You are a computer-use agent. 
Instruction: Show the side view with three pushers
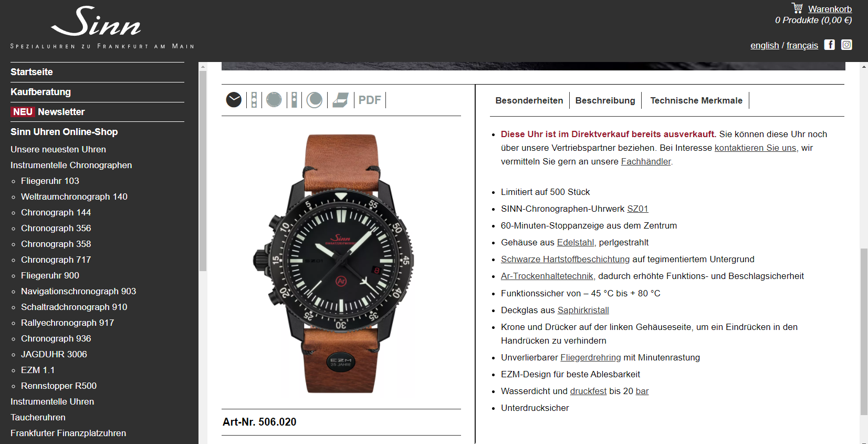[254, 100]
